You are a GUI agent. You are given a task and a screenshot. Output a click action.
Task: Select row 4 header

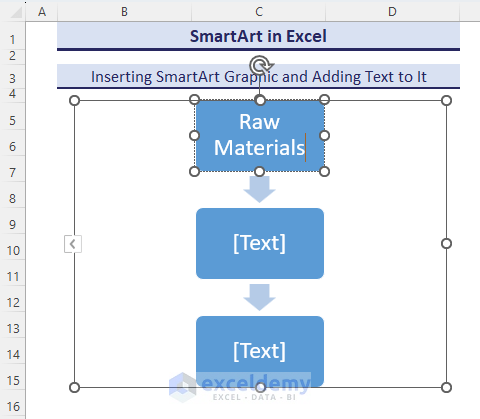tap(12, 94)
